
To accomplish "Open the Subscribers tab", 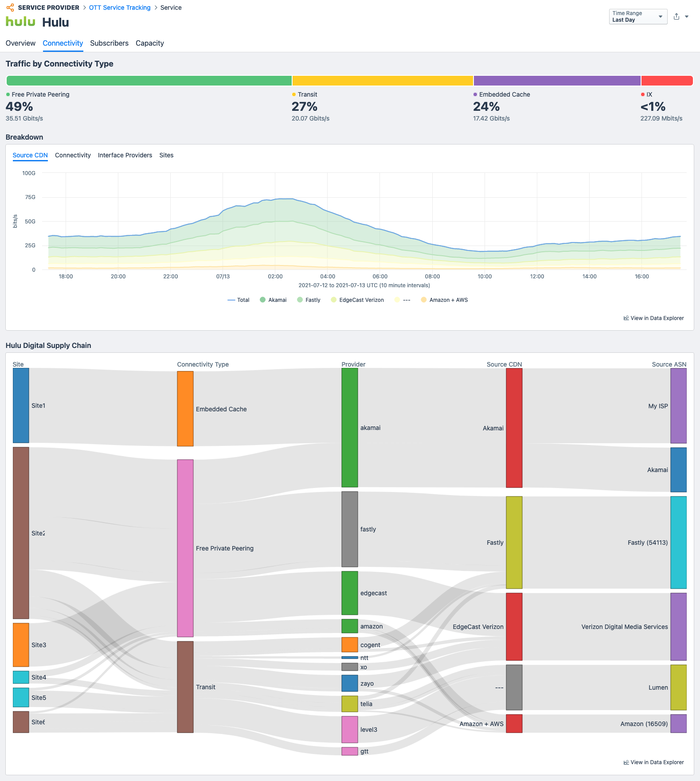I will click(109, 43).
